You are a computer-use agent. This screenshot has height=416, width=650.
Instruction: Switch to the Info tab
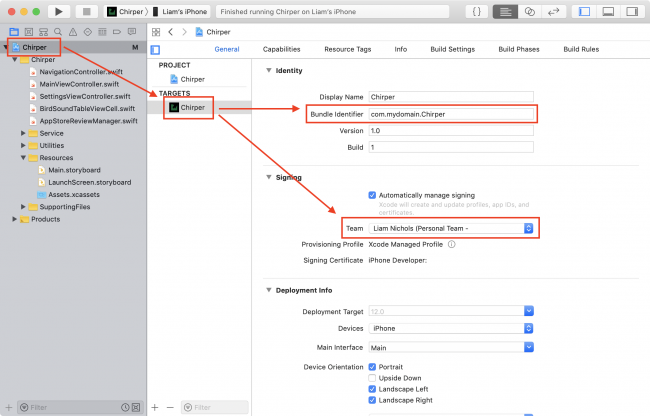[x=400, y=49]
